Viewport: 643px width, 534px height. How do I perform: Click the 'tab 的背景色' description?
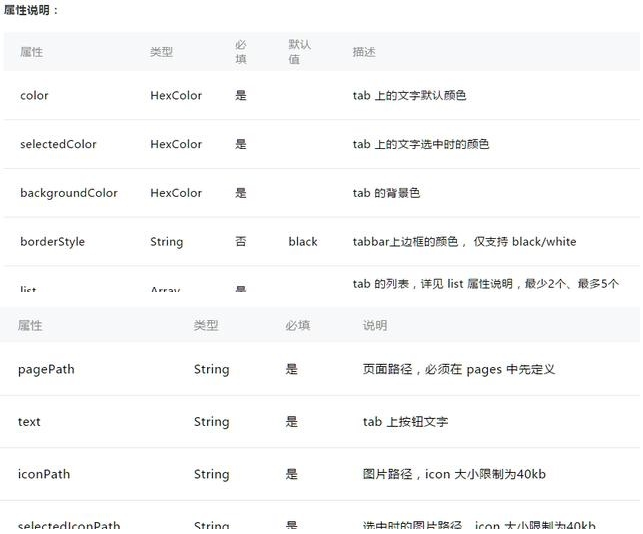click(x=386, y=193)
